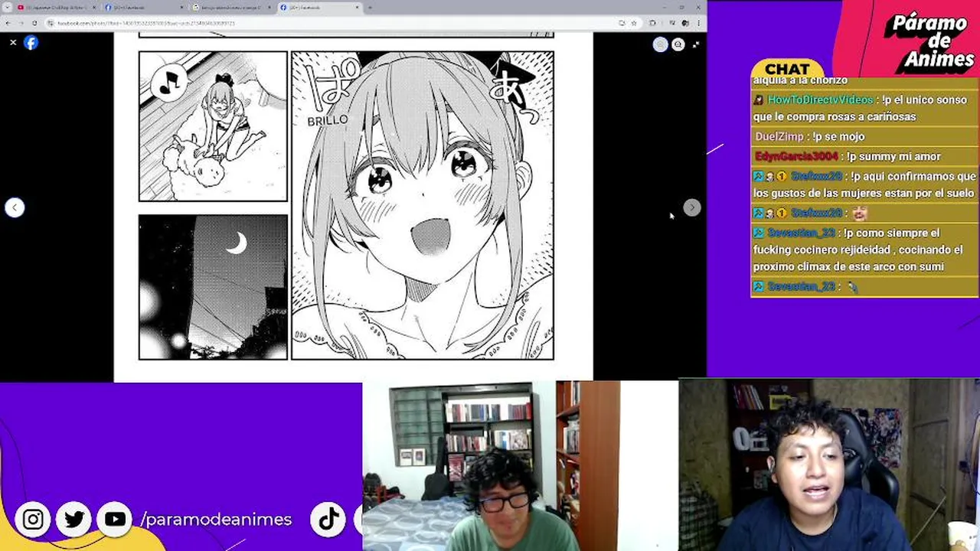Click the manga panel with moon
The image size is (980, 551).
tap(213, 287)
